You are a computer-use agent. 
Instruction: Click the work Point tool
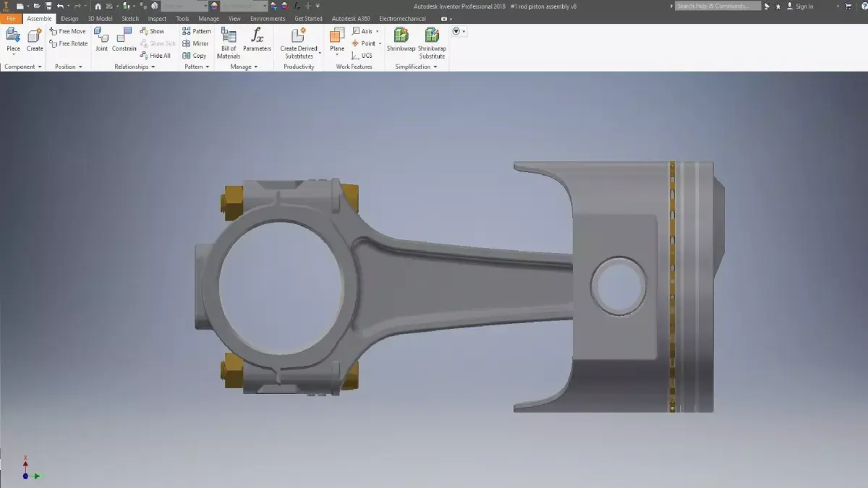(365, 43)
